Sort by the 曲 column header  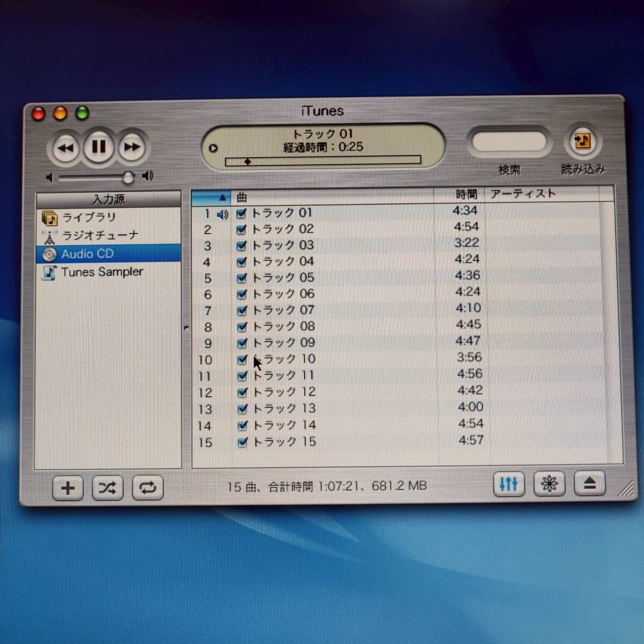(x=332, y=196)
